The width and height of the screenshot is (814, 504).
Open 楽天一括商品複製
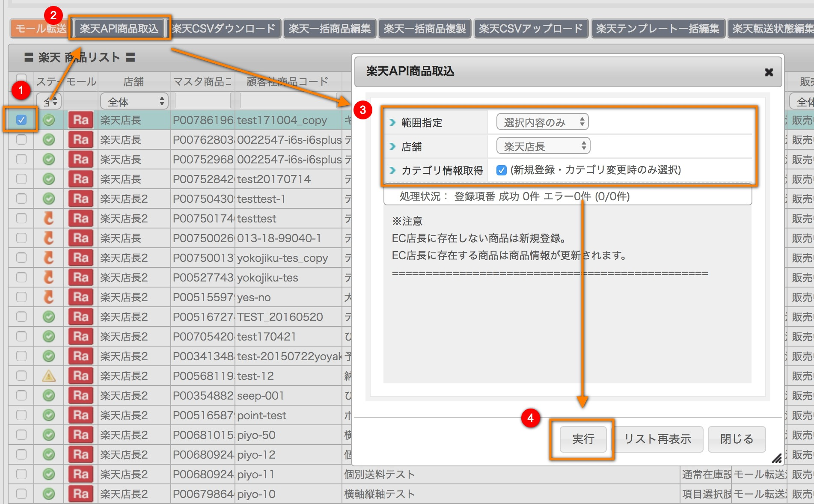tap(425, 29)
